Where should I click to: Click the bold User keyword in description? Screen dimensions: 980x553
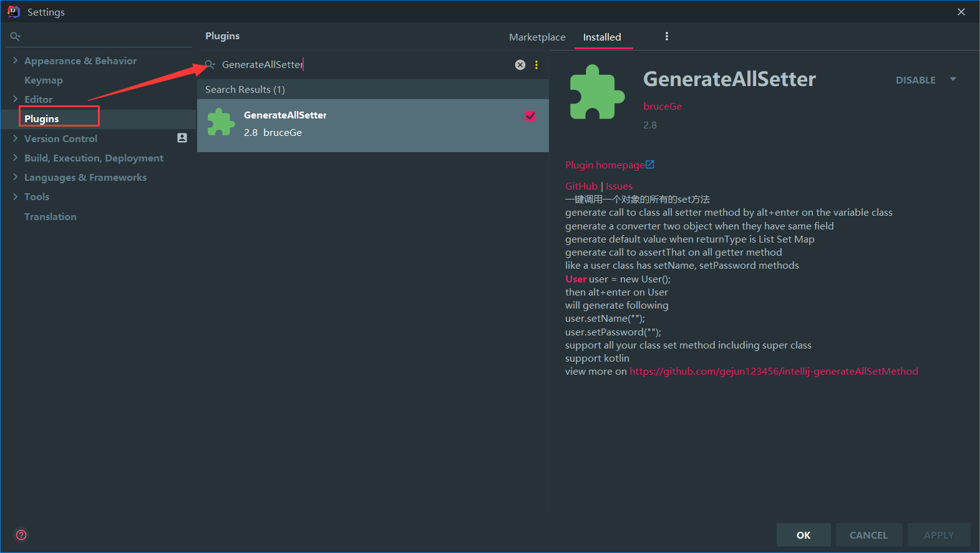pyautogui.click(x=576, y=279)
